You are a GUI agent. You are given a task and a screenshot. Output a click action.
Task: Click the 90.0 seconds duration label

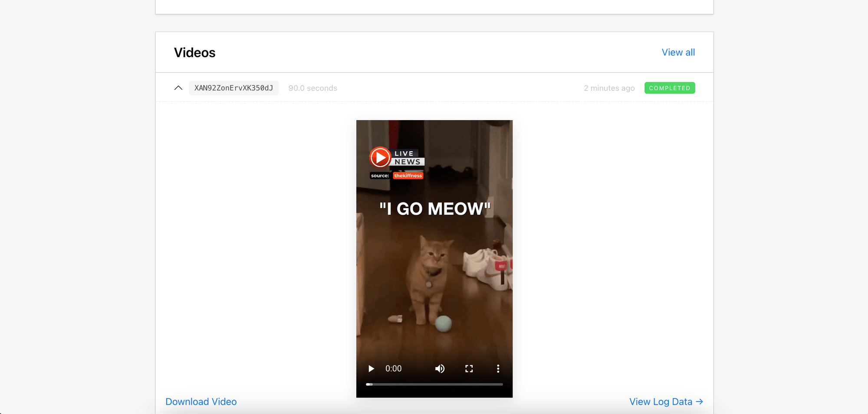[x=312, y=88]
